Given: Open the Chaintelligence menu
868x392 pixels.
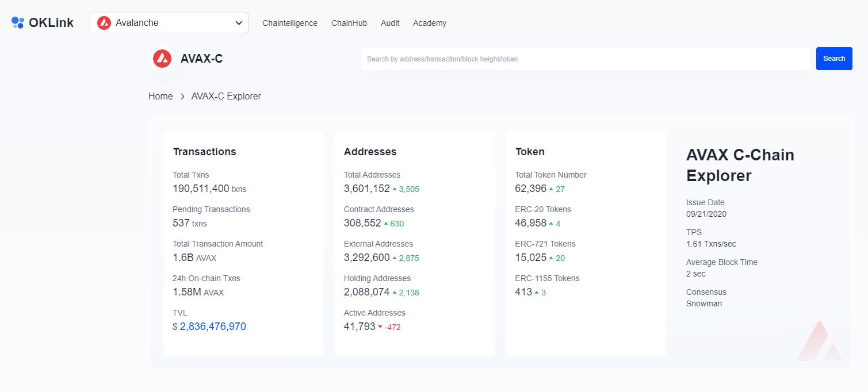Looking at the screenshot, I should (x=290, y=23).
